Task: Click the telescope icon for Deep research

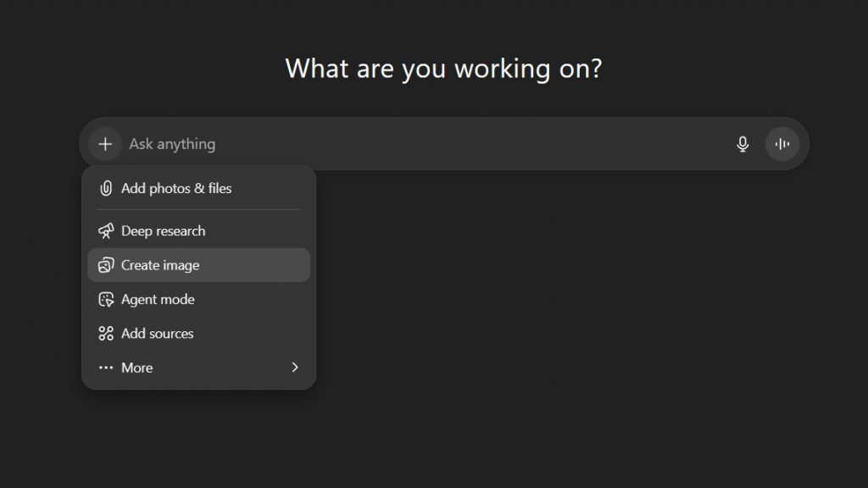Action: [x=106, y=231]
